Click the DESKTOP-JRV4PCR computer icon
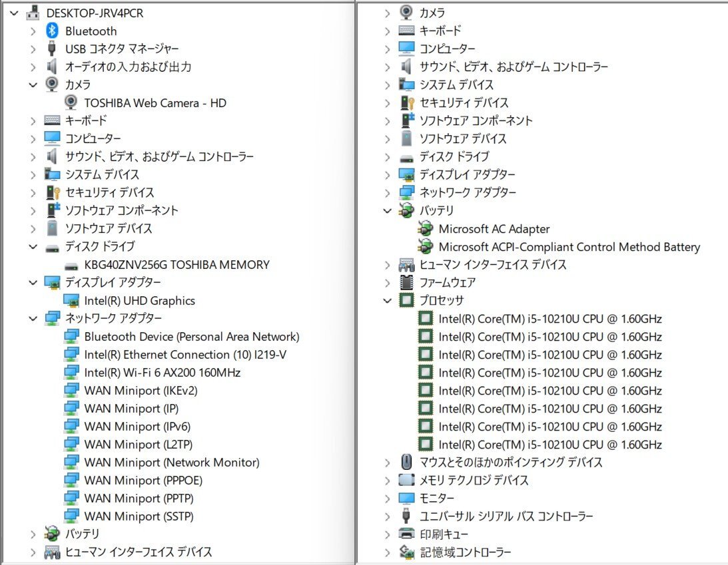728x565 pixels. click(33, 13)
